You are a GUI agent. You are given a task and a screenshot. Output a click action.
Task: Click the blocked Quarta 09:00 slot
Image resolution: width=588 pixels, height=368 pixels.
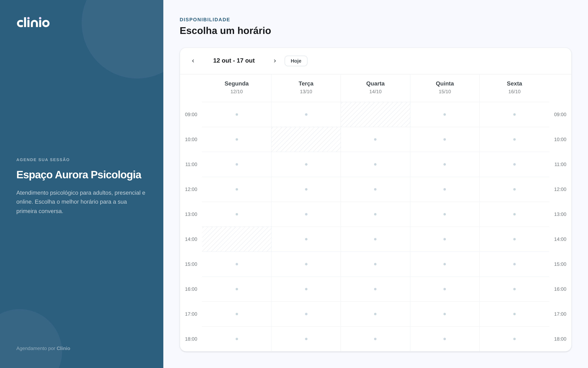375,114
